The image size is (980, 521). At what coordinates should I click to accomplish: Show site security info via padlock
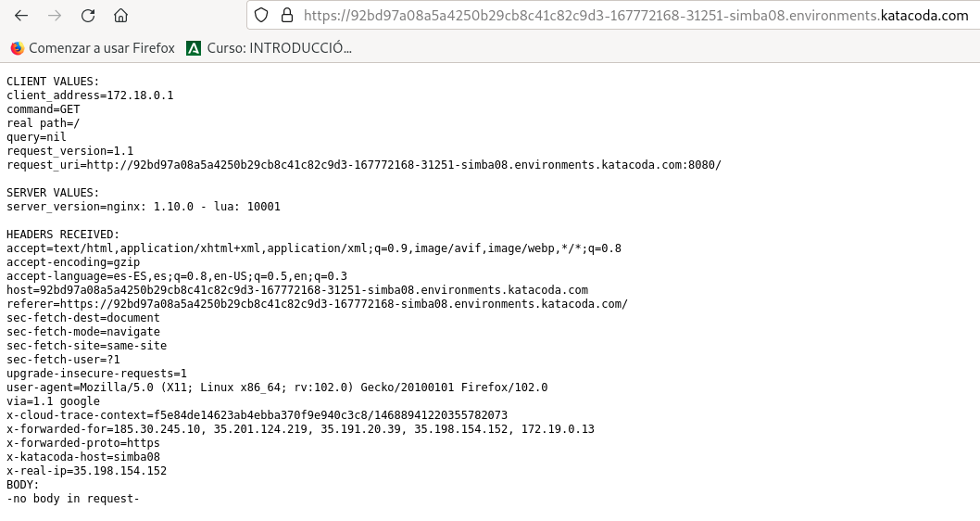(x=286, y=16)
